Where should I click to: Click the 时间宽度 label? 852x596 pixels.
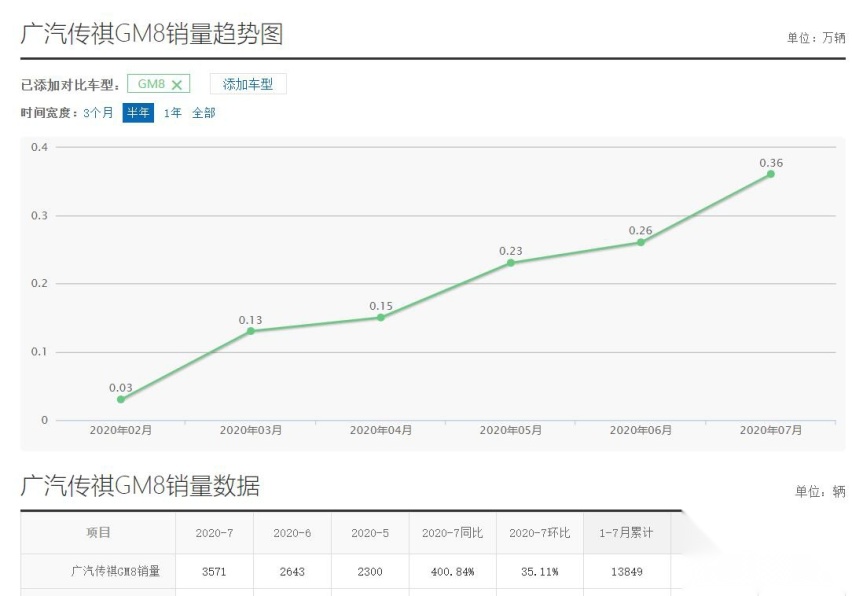(49, 113)
